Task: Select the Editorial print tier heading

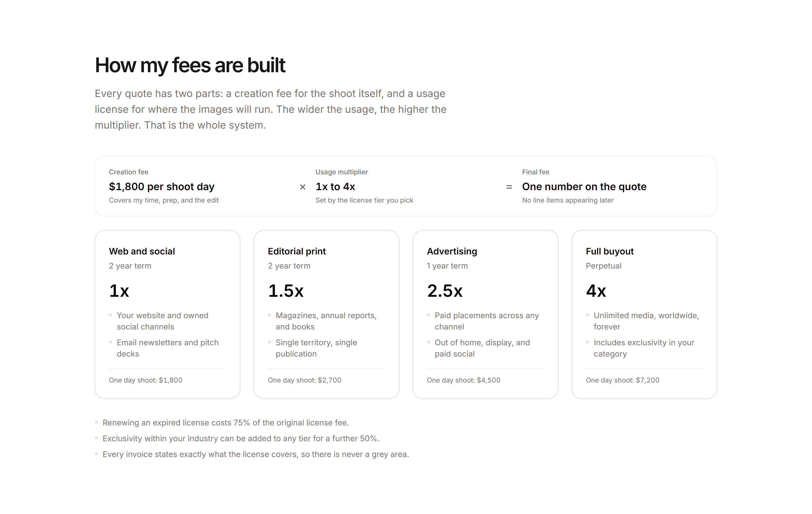Action: coord(297,251)
